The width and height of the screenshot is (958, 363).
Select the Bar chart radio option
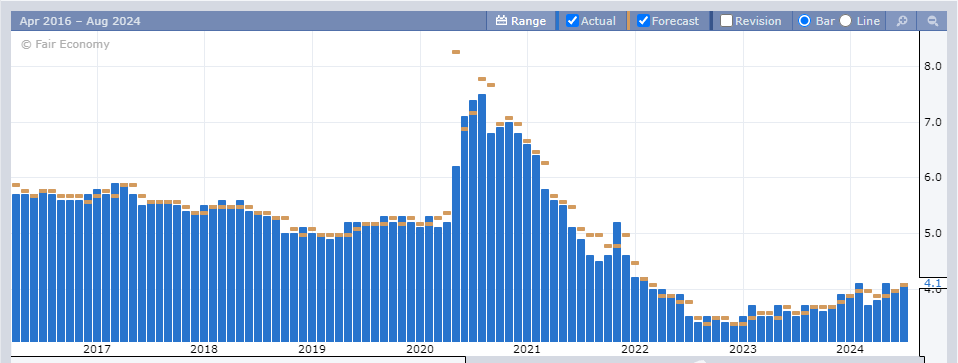[x=805, y=21]
